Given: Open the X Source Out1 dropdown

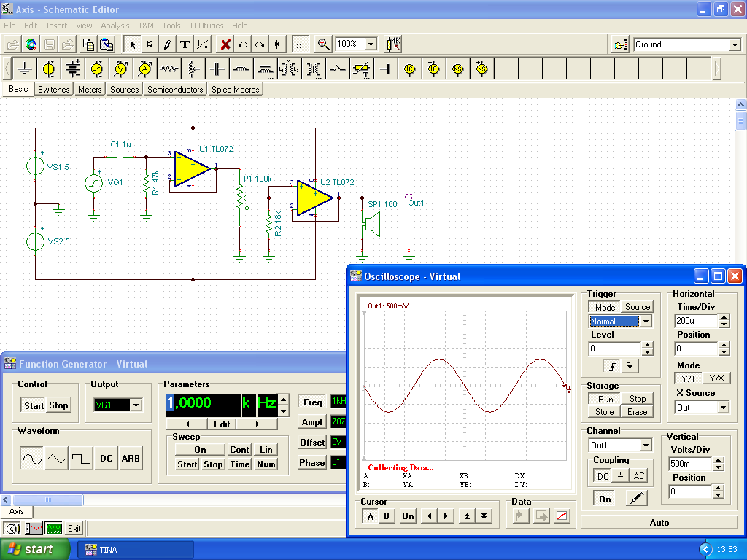Looking at the screenshot, I should coord(724,408).
